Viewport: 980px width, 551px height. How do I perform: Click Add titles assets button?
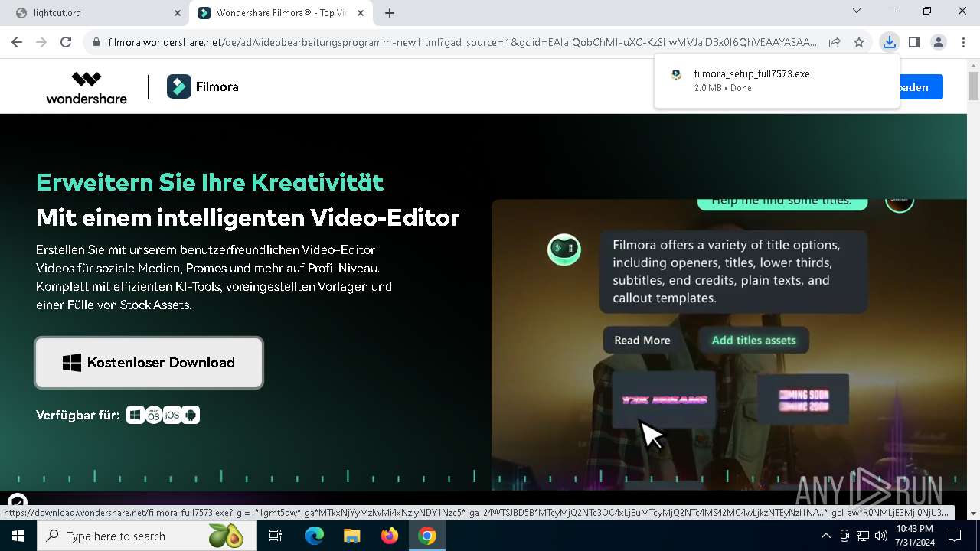point(753,341)
